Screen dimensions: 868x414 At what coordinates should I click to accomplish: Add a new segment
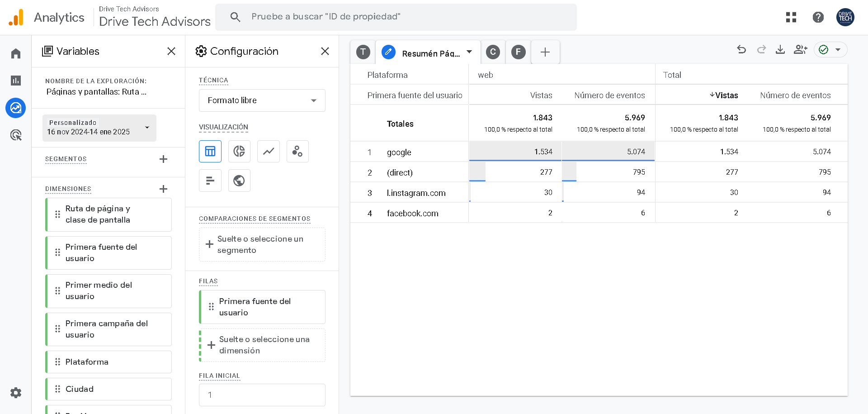pyautogui.click(x=163, y=159)
